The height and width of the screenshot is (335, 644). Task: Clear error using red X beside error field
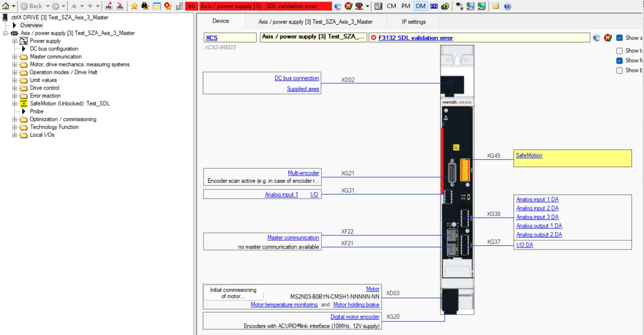click(x=608, y=38)
